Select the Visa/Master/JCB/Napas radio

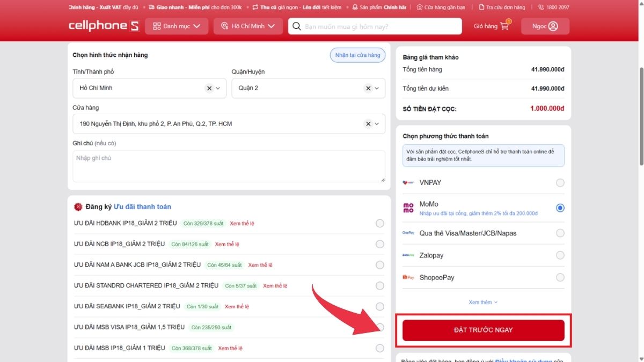pyautogui.click(x=560, y=233)
